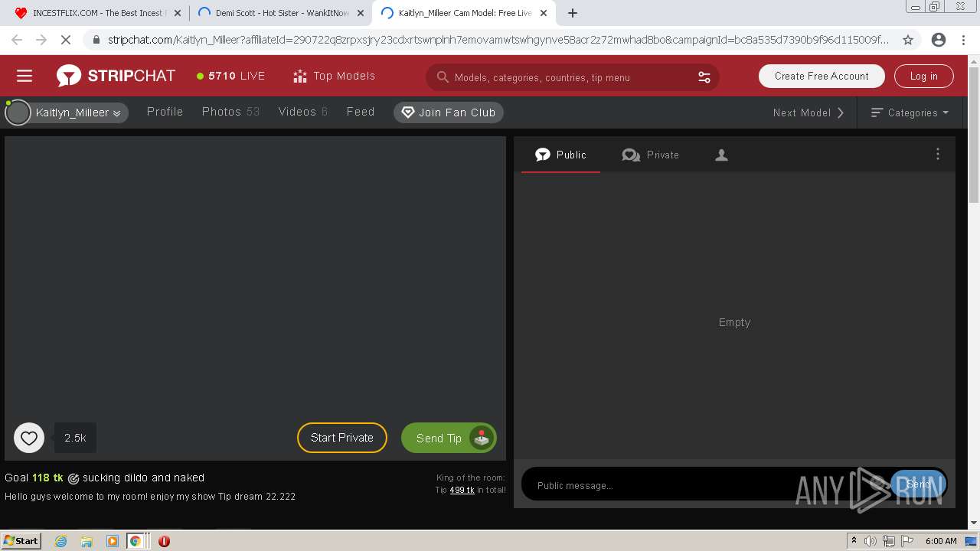Click the red circular taskbar icon

164,541
